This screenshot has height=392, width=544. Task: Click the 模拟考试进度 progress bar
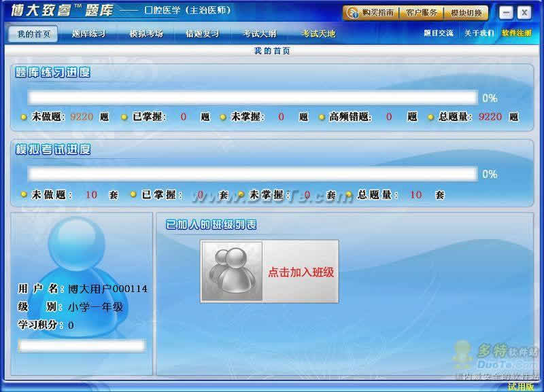pos(252,174)
